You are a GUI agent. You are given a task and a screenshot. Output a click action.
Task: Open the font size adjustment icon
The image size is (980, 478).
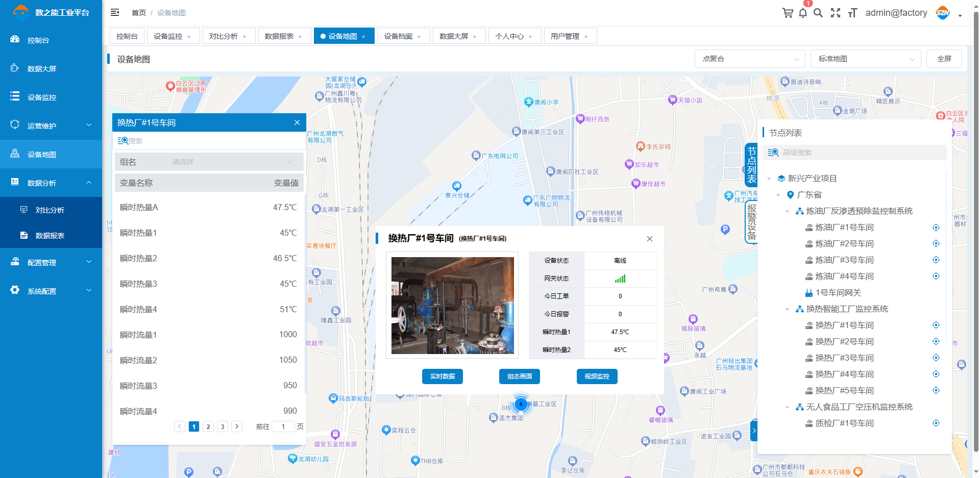(852, 13)
